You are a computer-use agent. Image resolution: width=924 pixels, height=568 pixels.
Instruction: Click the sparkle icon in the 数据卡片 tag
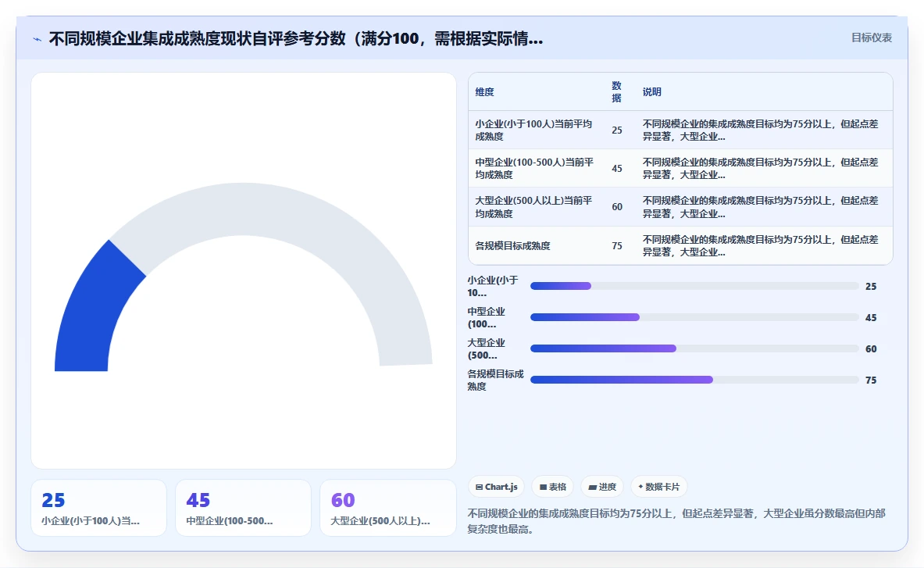tap(640, 487)
